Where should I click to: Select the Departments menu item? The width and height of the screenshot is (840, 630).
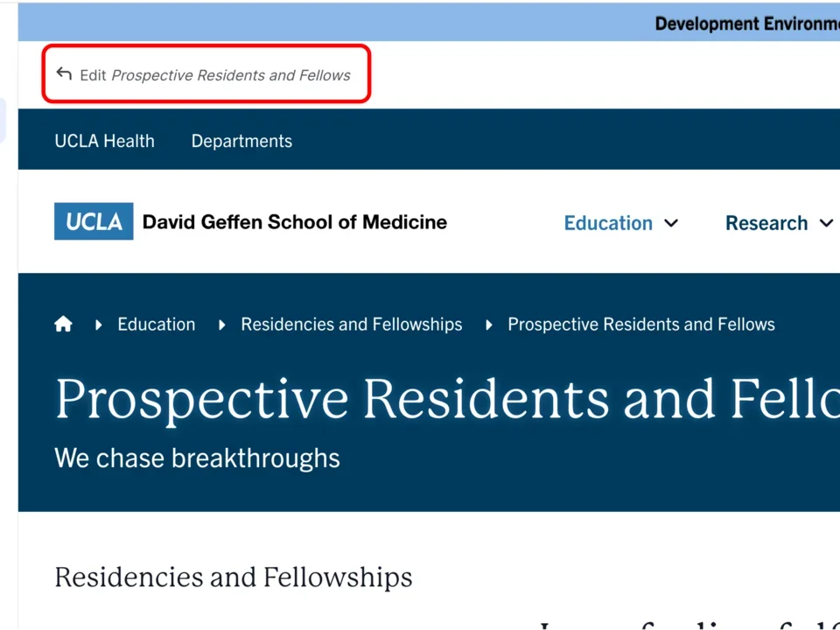coord(241,140)
